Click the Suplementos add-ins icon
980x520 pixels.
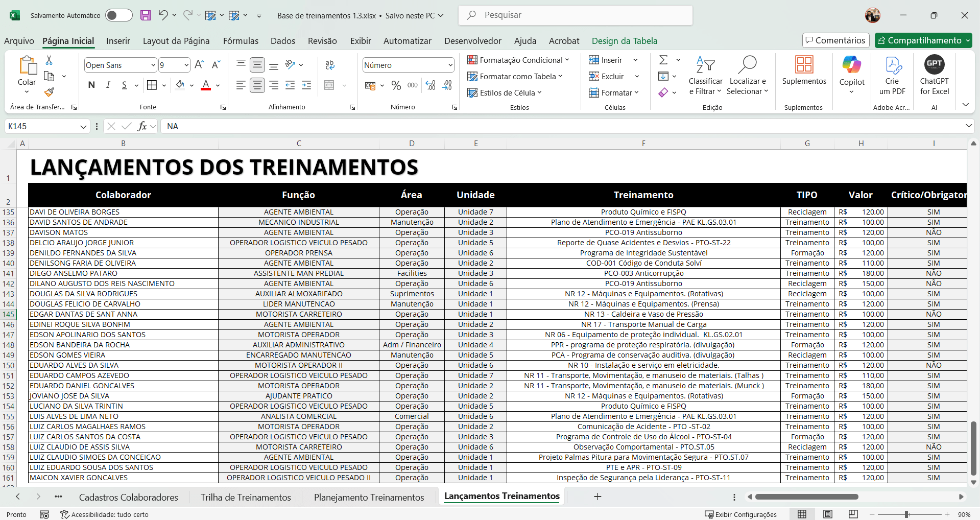pyautogui.click(x=804, y=65)
